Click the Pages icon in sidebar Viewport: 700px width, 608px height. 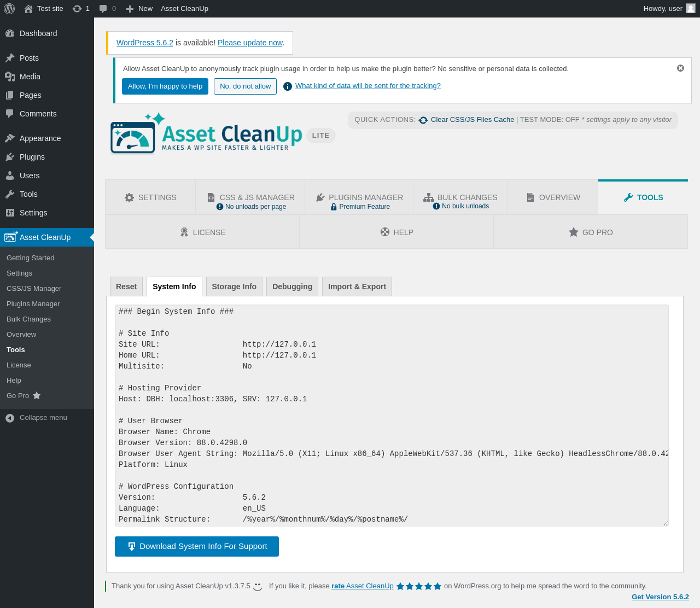(10, 95)
